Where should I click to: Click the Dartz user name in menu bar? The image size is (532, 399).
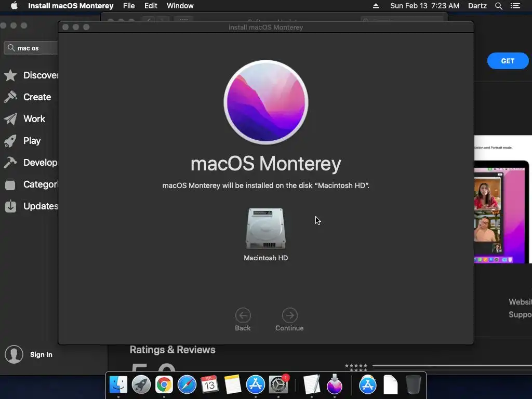477,6
